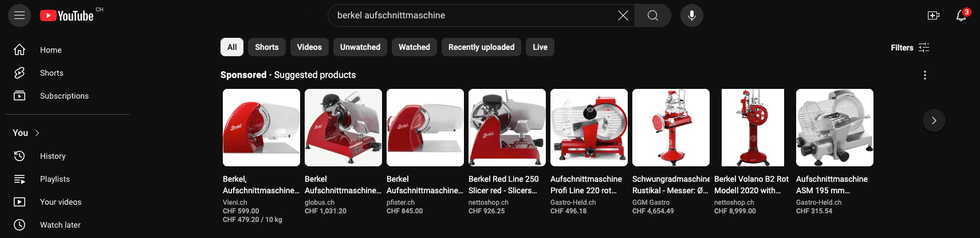Screen dimensions: 980x238
Task: Open Profi Line 220 slicer thumbnail
Action: point(589,127)
